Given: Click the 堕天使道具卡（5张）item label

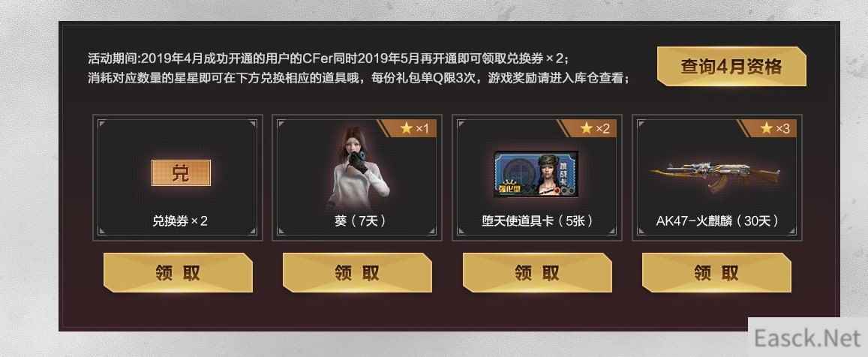Looking at the screenshot, I should [538, 220].
